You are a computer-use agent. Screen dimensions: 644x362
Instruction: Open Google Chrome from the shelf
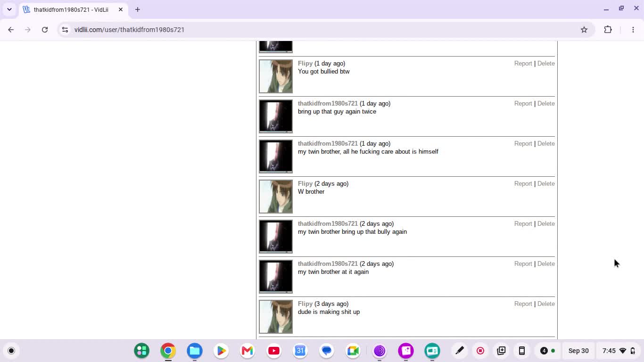(168, 351)
